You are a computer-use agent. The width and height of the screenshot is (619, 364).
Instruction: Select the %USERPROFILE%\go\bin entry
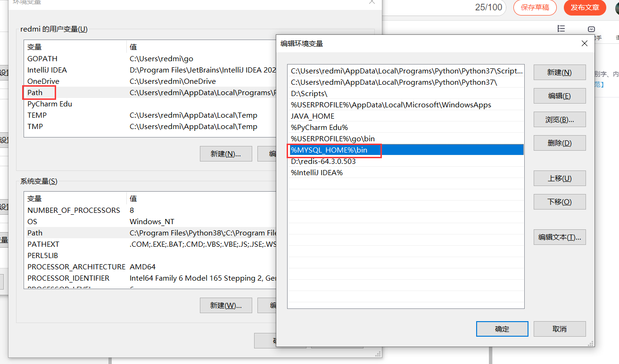pyautogui.click(x=406, y=139)
